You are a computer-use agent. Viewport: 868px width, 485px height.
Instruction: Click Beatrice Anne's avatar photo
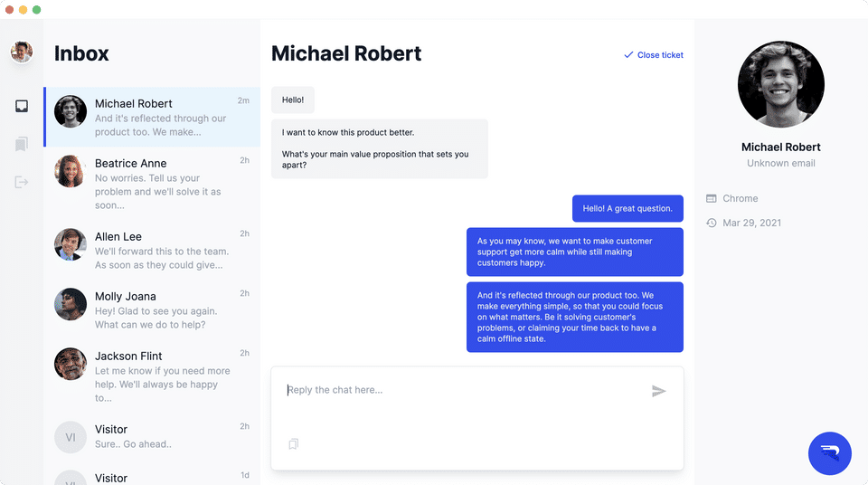click(71, 171)
